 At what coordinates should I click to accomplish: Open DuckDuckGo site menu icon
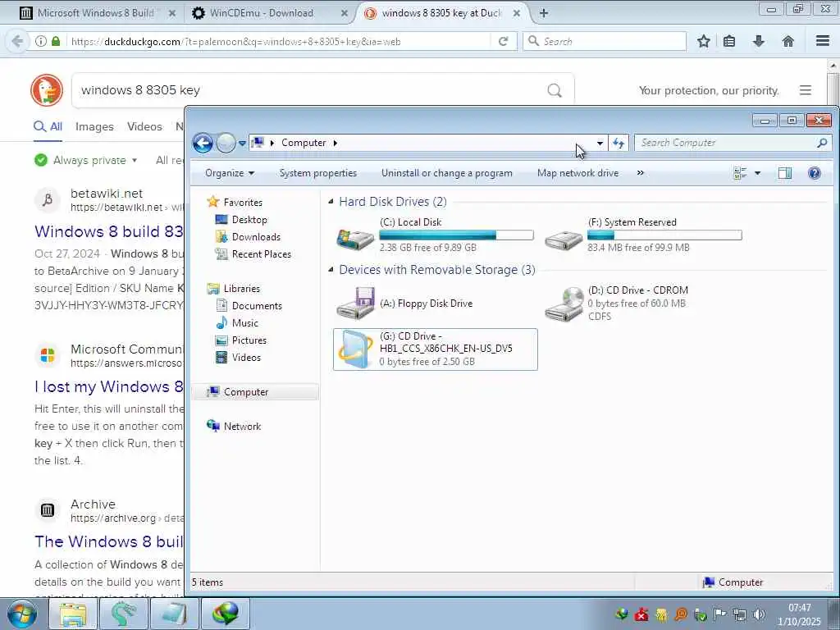pos(806,90)
